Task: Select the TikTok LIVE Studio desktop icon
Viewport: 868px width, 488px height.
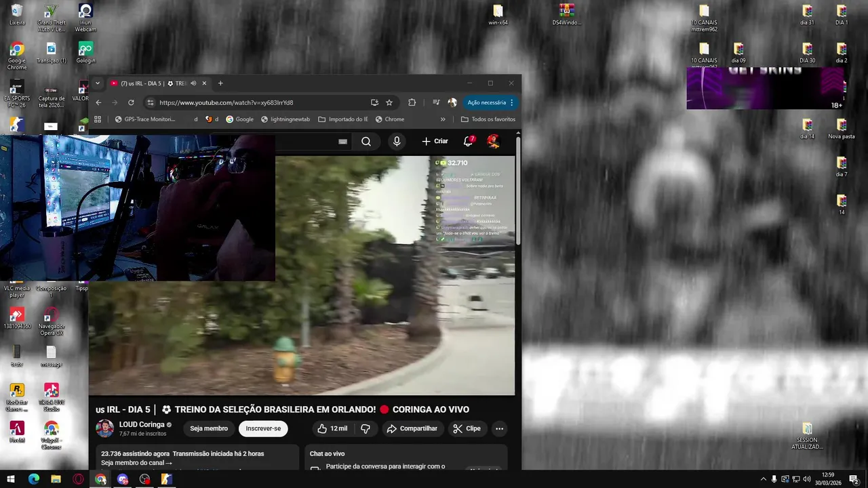Action: click(x=51, y=398)
